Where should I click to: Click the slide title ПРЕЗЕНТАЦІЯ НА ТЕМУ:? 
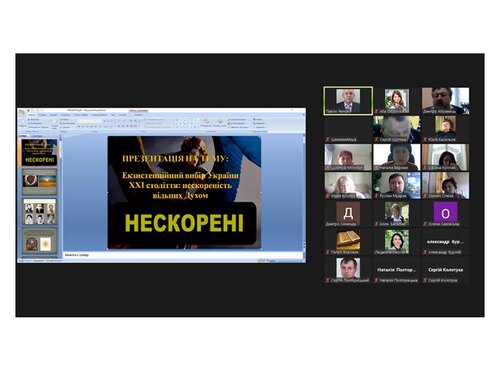pyautogui.click(x=175, y=159)
